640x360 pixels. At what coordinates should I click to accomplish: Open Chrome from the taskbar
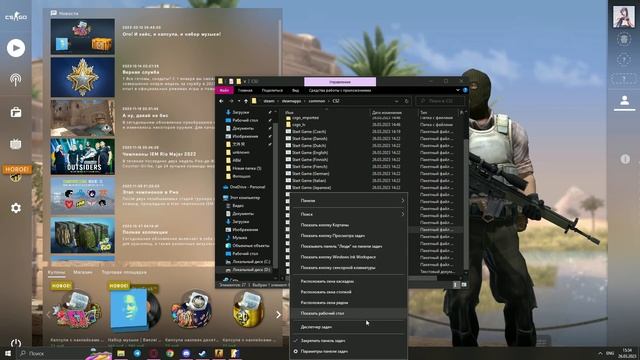pyautogui.click(x=170, y=353)
